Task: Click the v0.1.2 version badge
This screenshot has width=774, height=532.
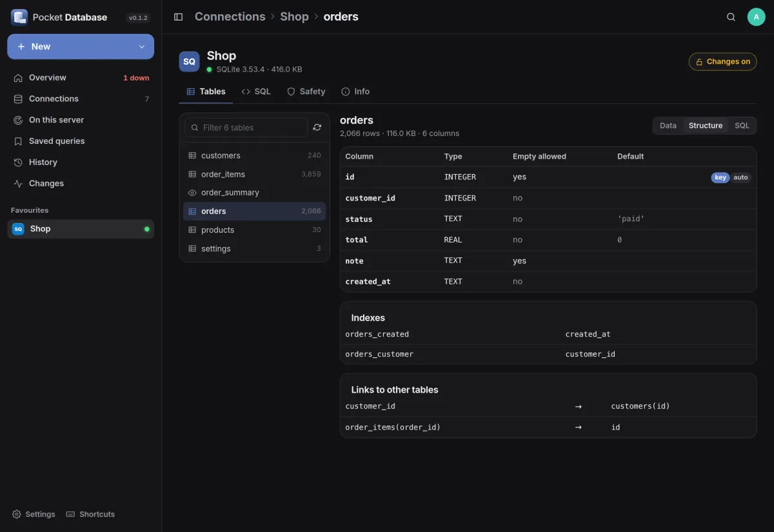Action: tap(139, 18)
